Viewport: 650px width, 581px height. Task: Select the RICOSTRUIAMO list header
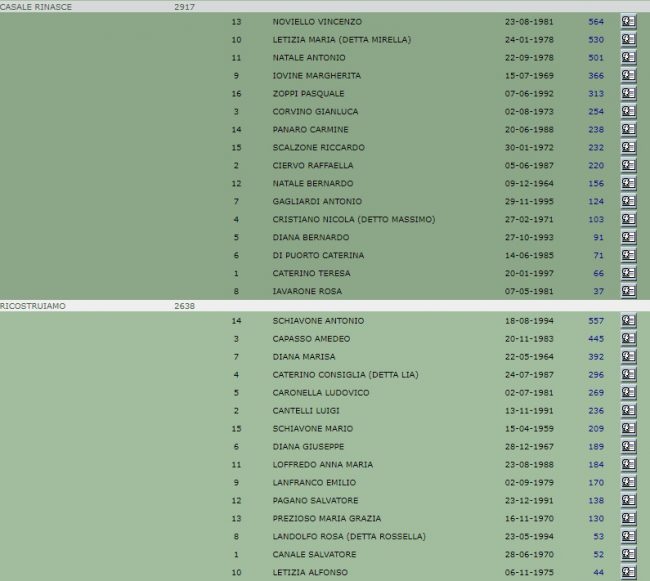pyautogui.click(x=33, y=306)
